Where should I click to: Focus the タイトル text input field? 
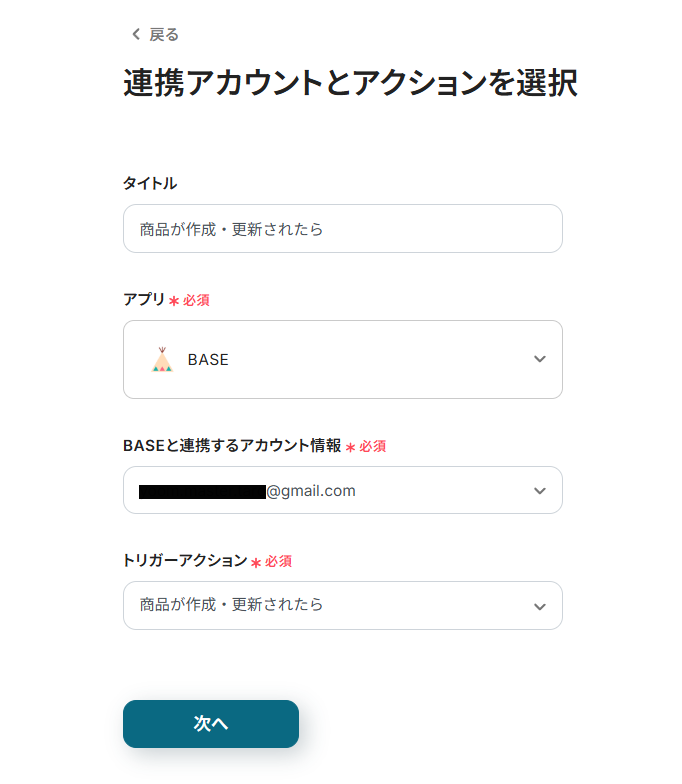[342, 229]
